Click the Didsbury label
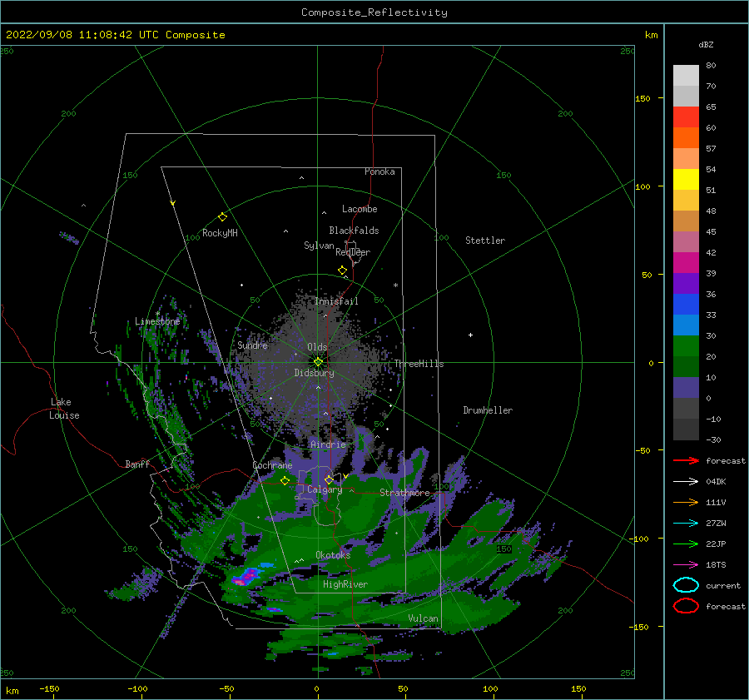This screenshot has height=700, width=749. [315, 373]
